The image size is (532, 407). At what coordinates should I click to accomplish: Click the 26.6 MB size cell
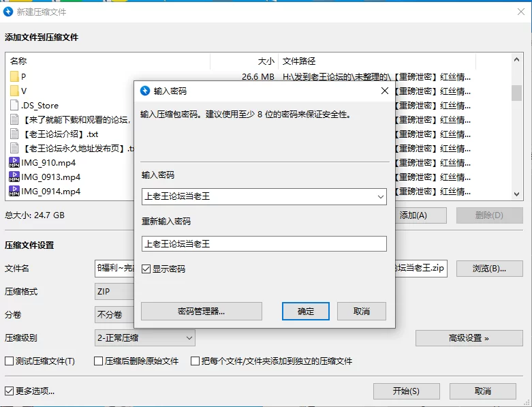[258, 77]
